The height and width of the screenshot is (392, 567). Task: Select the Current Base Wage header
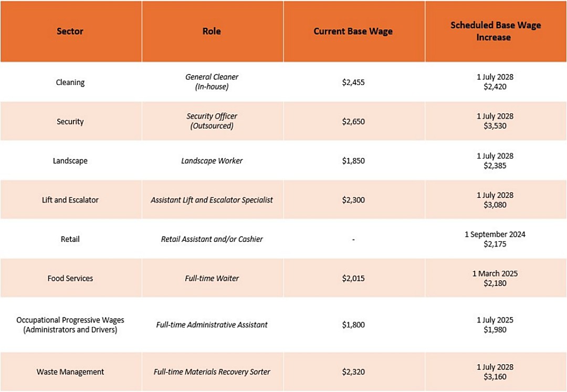(353, 31)
